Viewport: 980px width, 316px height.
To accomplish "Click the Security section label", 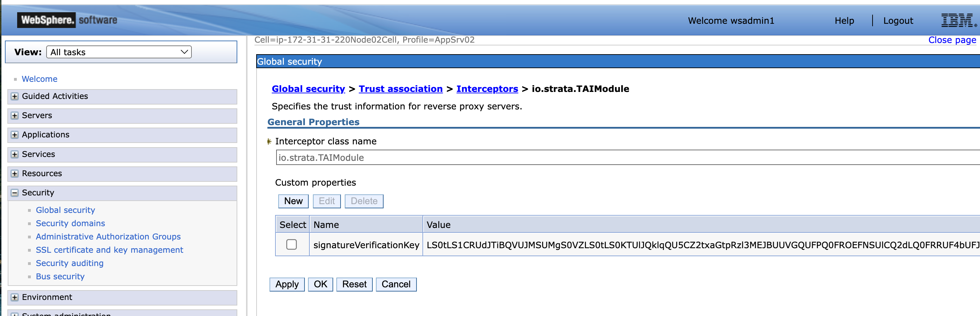I will click(38, 193).
